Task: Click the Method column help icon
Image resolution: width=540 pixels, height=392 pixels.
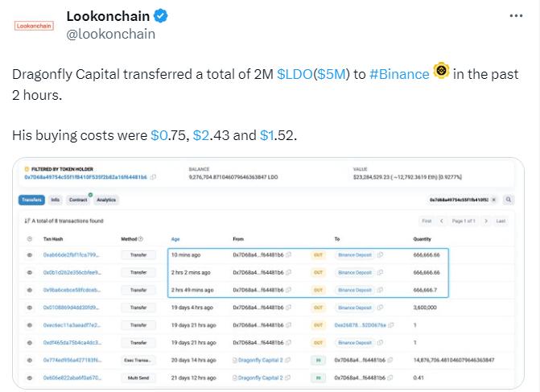Action: tap(142, 239)
